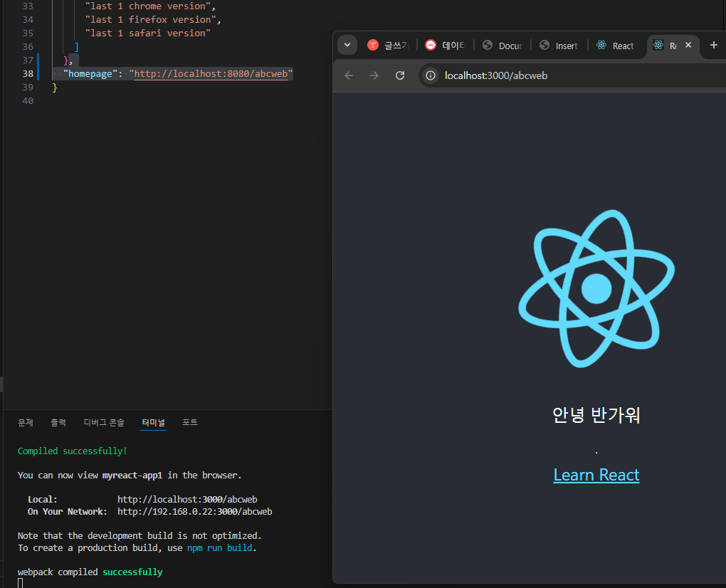The width and height of the screenshot is (726, 588).
Task: Click the spinning React logo
Action: click(x=596, y=288)
